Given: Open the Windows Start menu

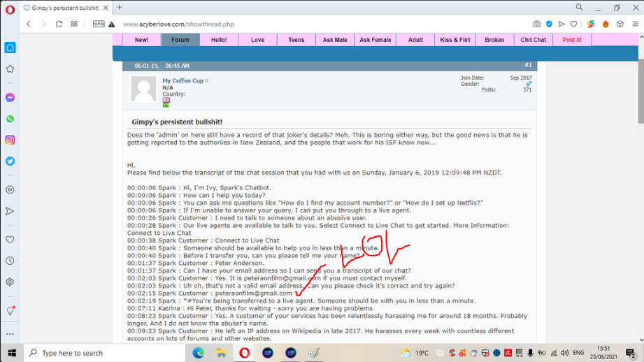Looking at the screenshot, I should 12,353.
